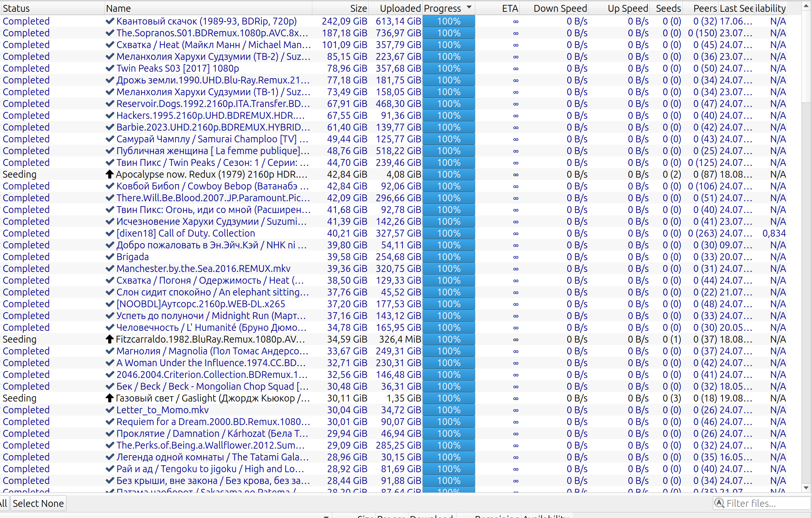Click the 0,834 availability value
812x518 pixels.
774,233
